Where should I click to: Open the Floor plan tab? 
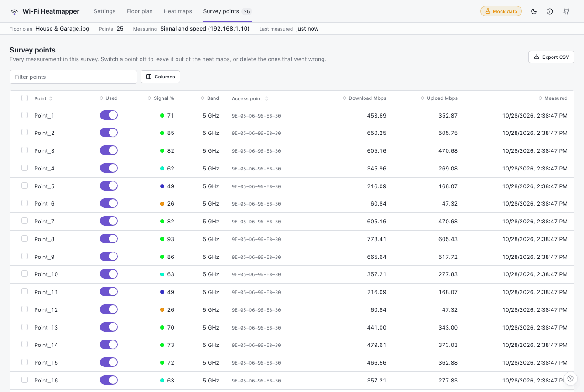pos(140,11)
